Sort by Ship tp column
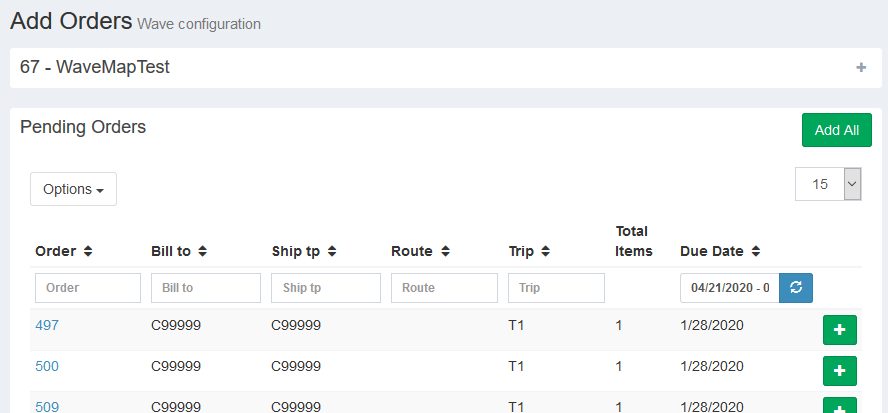Viewport: 888px width, 413px height. [x=332, y=251]
